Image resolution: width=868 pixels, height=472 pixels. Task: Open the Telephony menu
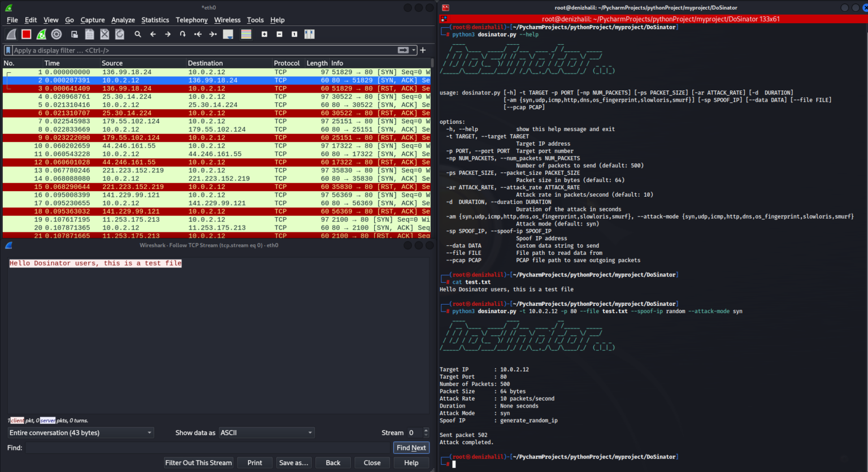[192, 20]
